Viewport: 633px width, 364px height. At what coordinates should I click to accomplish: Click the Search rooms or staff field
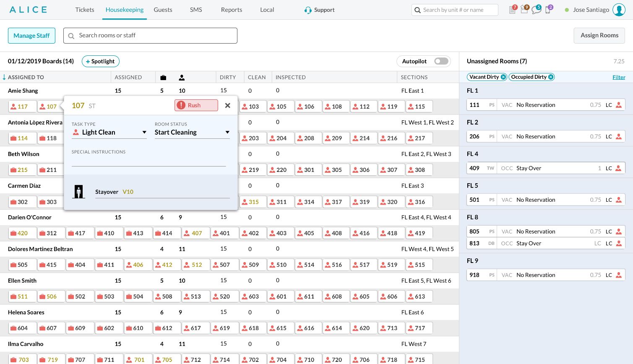click(150, 36)
